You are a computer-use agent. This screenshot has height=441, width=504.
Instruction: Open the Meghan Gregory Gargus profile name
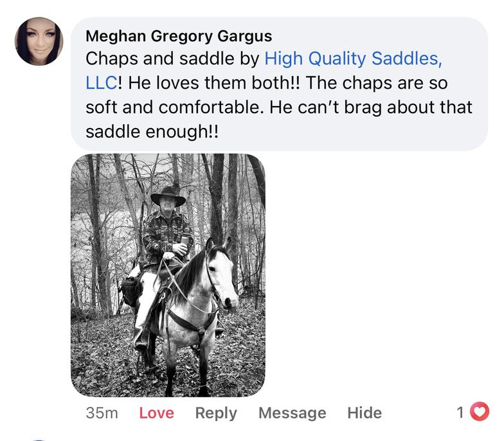pos(179,35)
